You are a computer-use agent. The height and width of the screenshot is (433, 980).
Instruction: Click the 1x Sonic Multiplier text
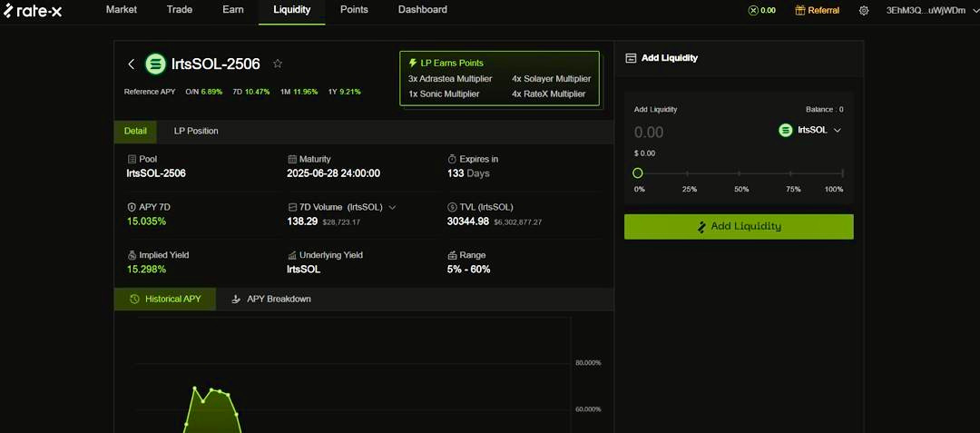point(444,93)
